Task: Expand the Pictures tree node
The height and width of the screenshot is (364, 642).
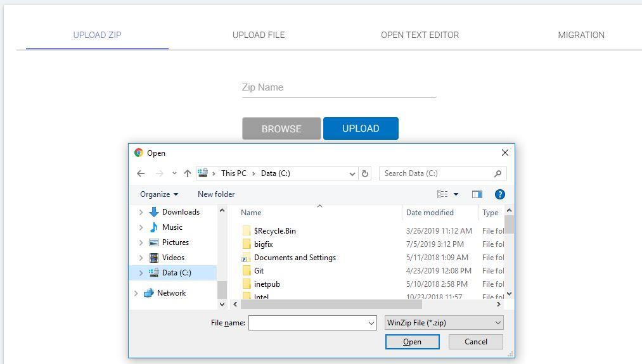Action: (141, 242)
